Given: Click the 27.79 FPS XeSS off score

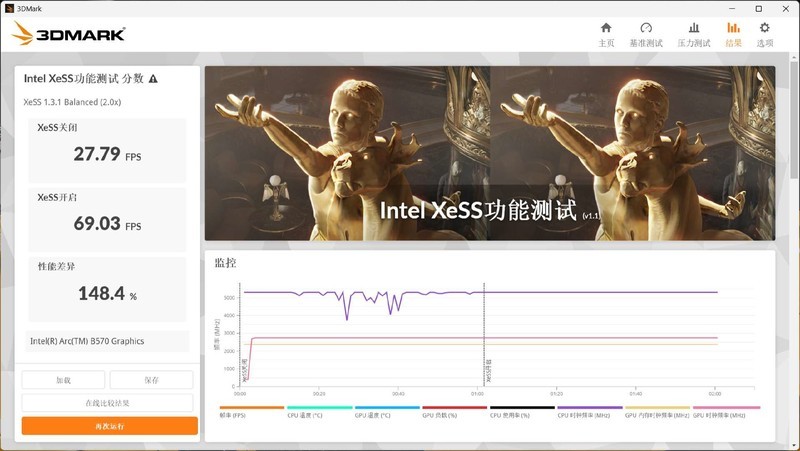Looking at the screenshot, I should click(107, 154).
